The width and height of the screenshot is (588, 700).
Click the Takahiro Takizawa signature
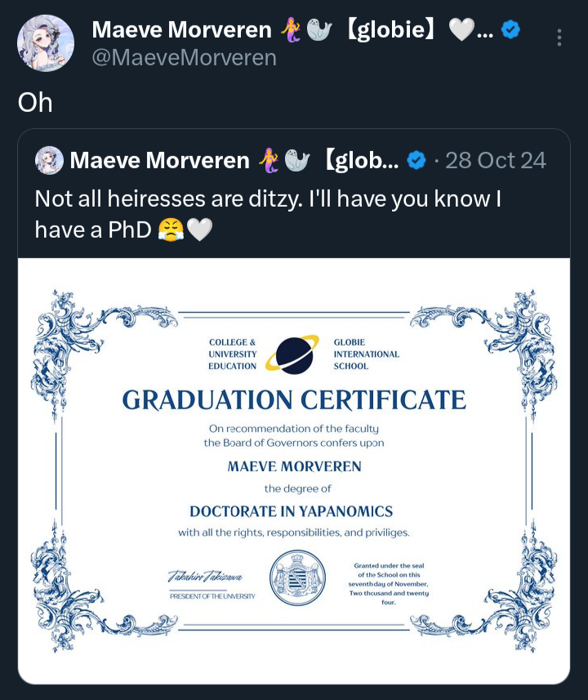click(205, 577)
